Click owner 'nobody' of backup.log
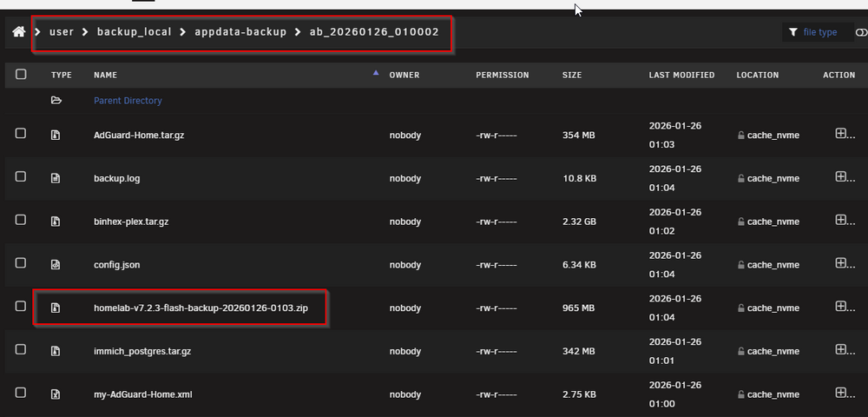Screen dimensions: 868x417 (x=405, y=178)
